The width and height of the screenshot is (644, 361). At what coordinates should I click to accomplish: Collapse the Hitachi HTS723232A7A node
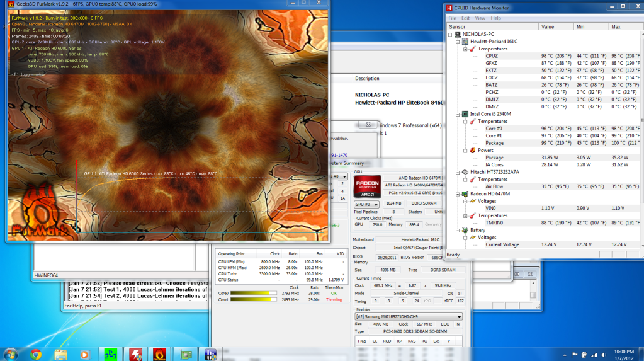click(458, 172)
